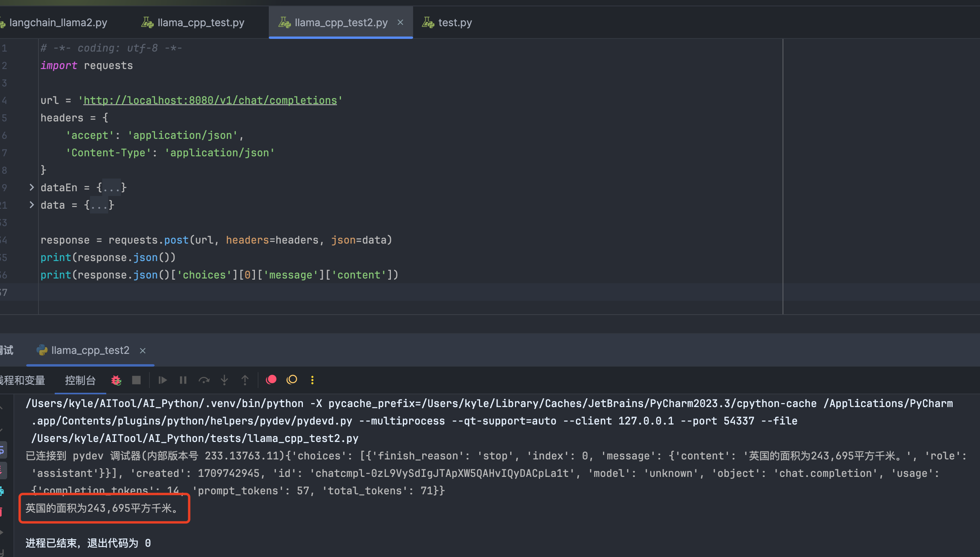Toggle mute breakpoints yellow circle icon
The height and width of the screenshot is (557, 980).
coord(292,380)
